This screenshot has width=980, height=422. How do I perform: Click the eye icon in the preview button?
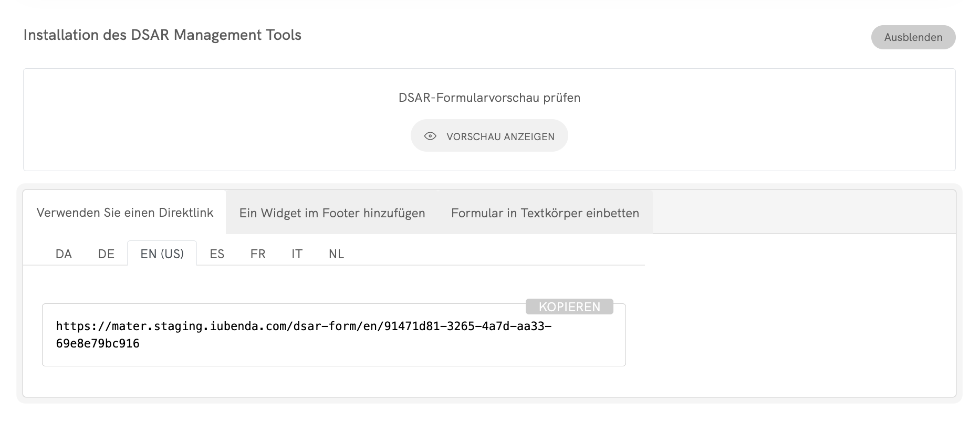[430, 136]
